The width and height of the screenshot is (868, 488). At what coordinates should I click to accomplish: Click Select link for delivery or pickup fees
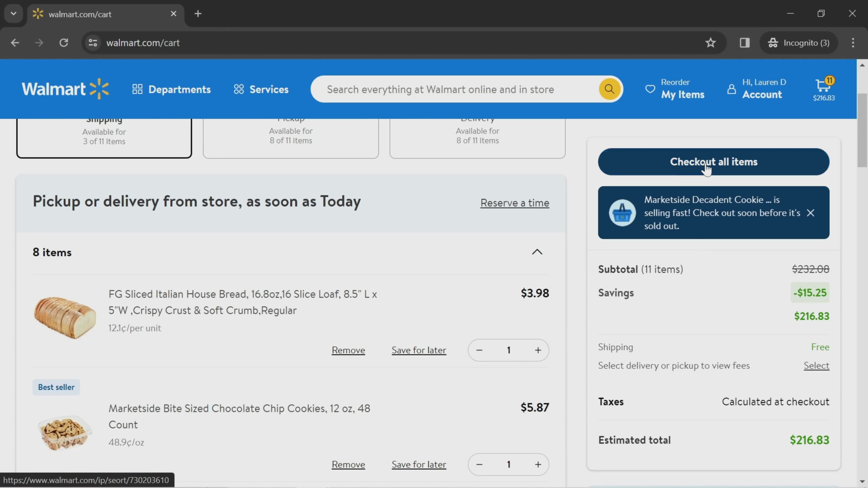(816, 365)
